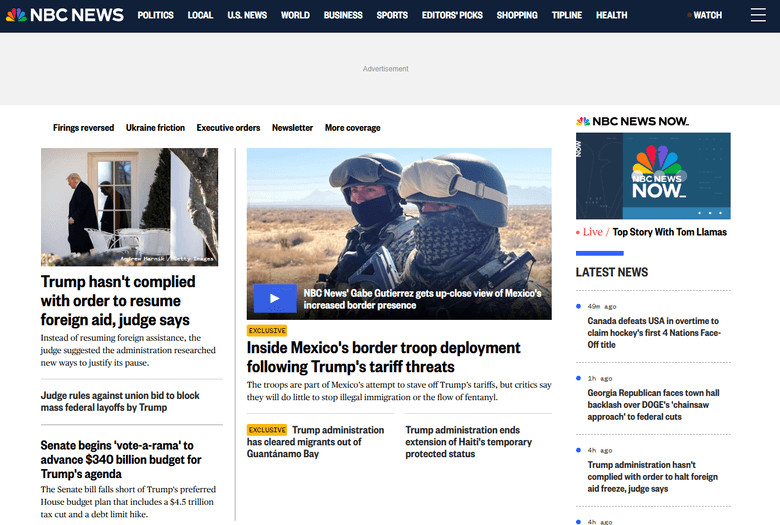This screenshot has height=525, width=780.
Task: Click summary 'The Senate bill falls short'
Action: point(128,502)
